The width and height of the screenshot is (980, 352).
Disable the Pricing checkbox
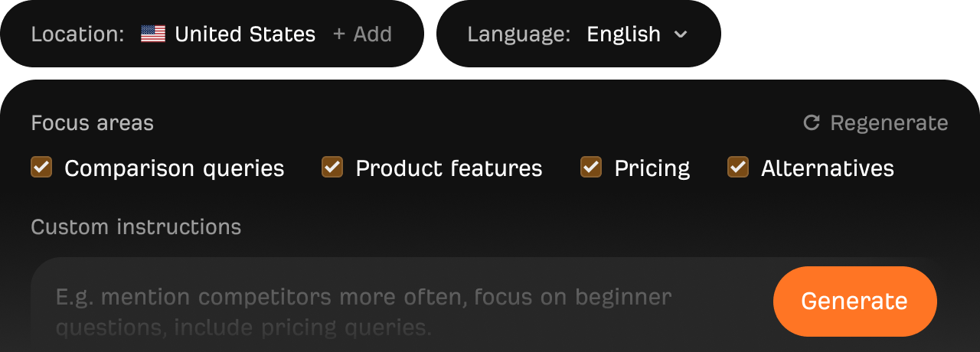591,167
